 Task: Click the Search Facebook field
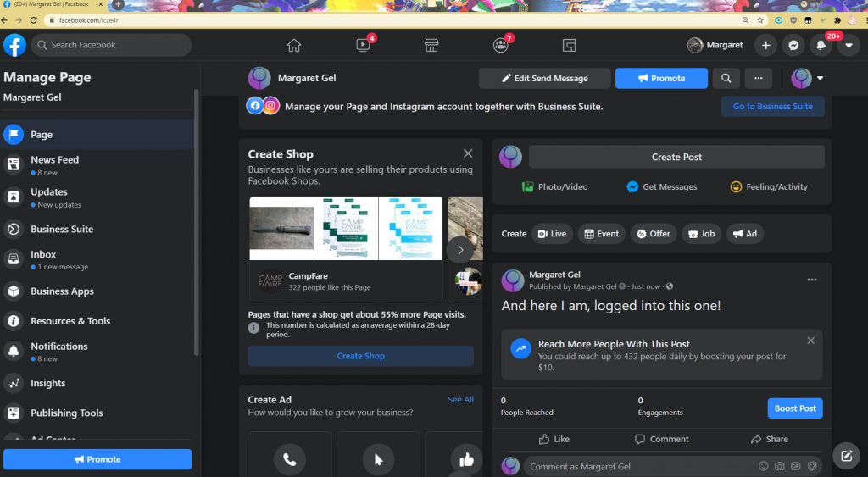coord(111,45)
